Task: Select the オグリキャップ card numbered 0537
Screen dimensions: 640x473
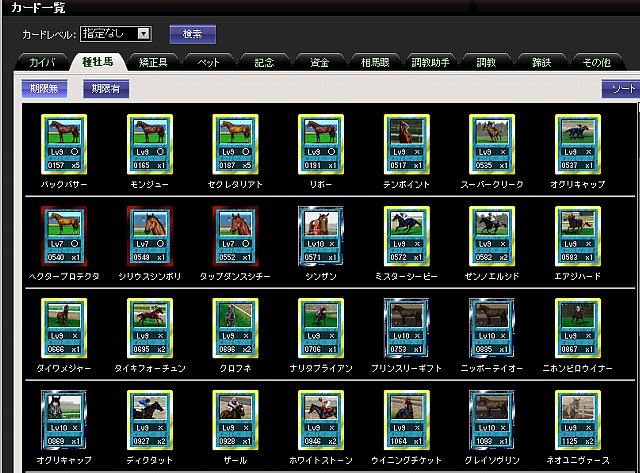Action: 578,144
